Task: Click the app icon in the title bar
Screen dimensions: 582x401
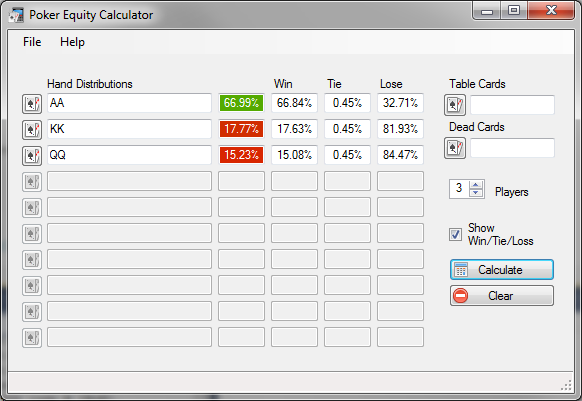Action: click(16, 15)
